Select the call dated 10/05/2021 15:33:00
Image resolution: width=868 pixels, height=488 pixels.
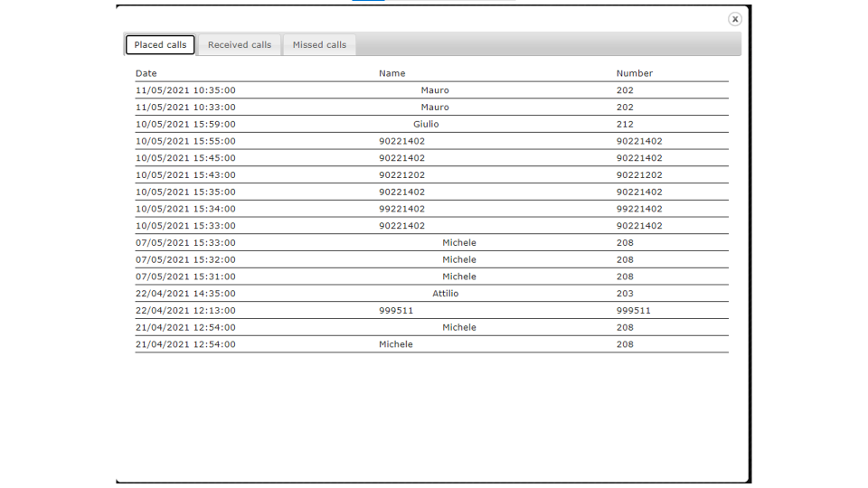pos(432,226)
